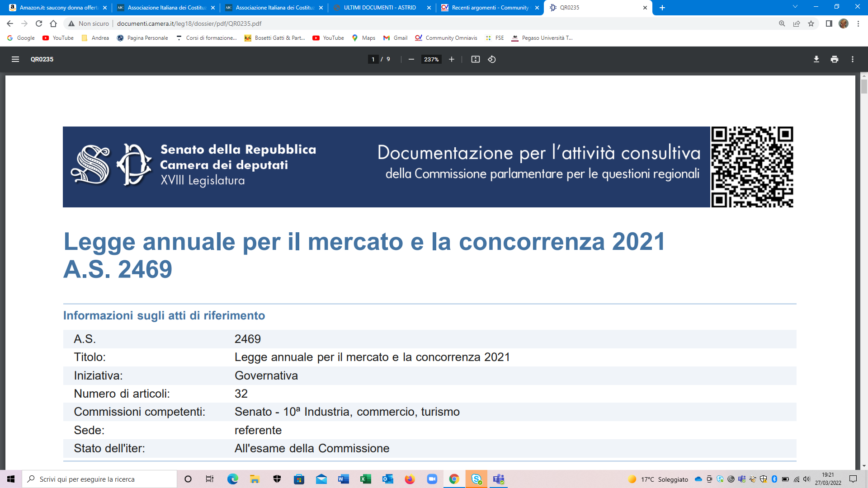Screen dimensions: 868x488
Task: Switch to the Amazon.it saucony tab
Action: point(58,8)
